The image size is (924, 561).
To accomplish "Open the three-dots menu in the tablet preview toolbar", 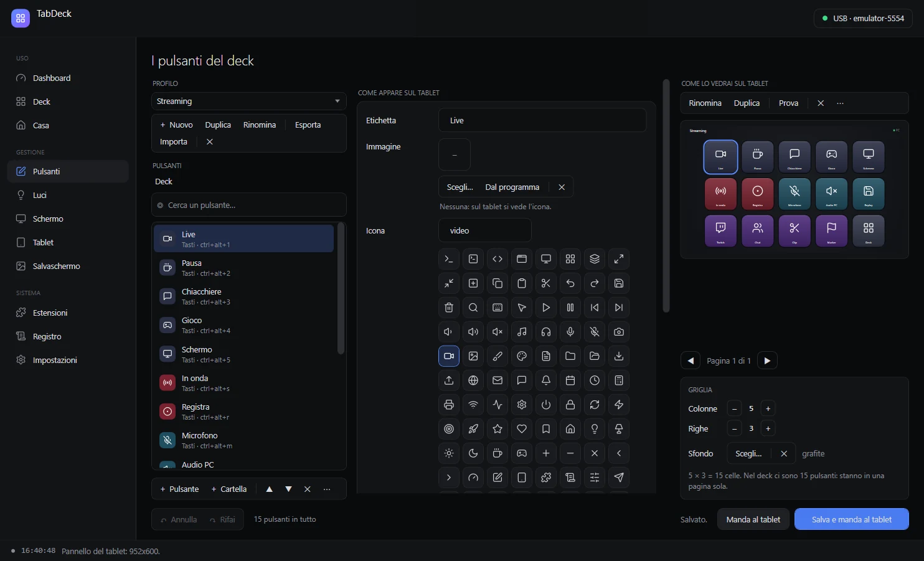I will tap(840, 103).
